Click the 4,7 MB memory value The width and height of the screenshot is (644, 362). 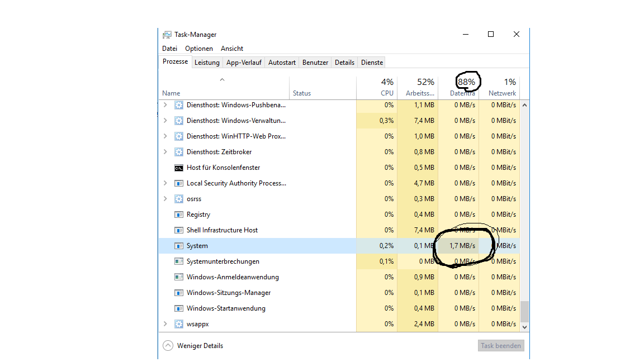[x=424, y=183]
